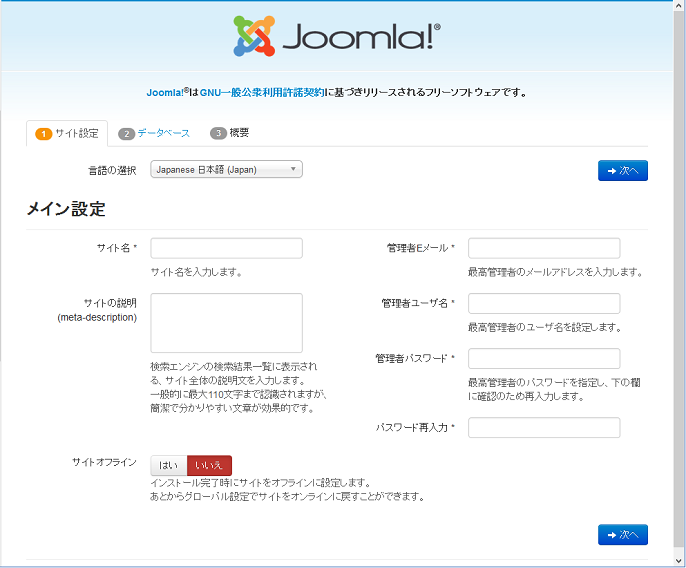The height and width of the screenshot is (568, 686).
Task: Click the サイトの説明 meta-description textarea
Action: [x=226, y=323]
